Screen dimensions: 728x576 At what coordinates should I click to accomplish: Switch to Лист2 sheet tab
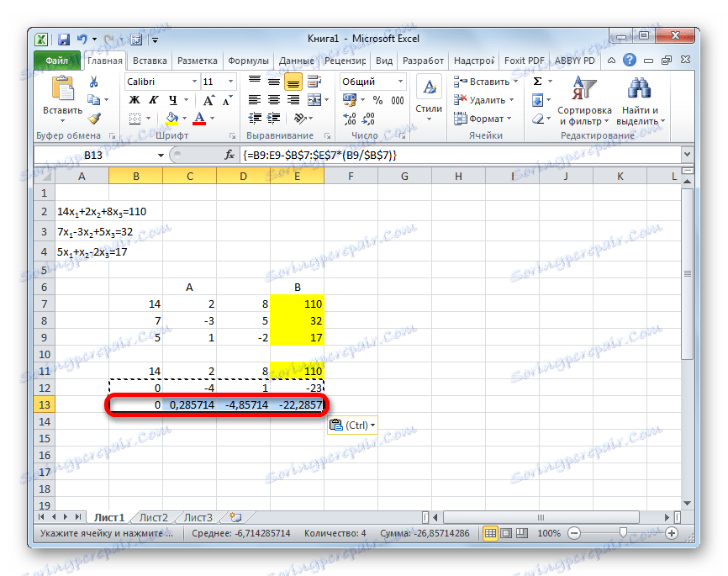click(x=153, y=517)
